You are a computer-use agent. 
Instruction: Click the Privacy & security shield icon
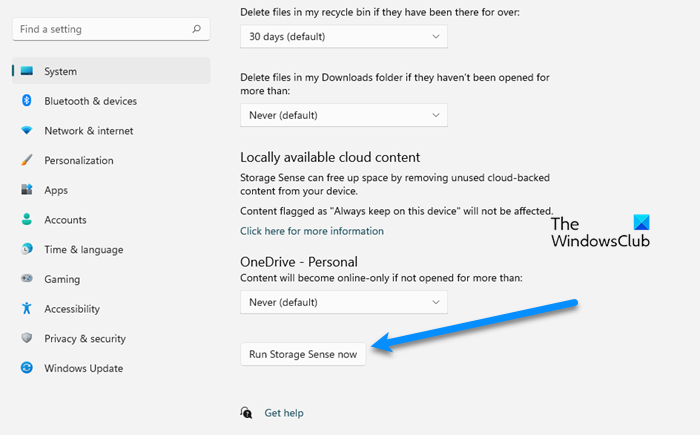click(27, 339)
